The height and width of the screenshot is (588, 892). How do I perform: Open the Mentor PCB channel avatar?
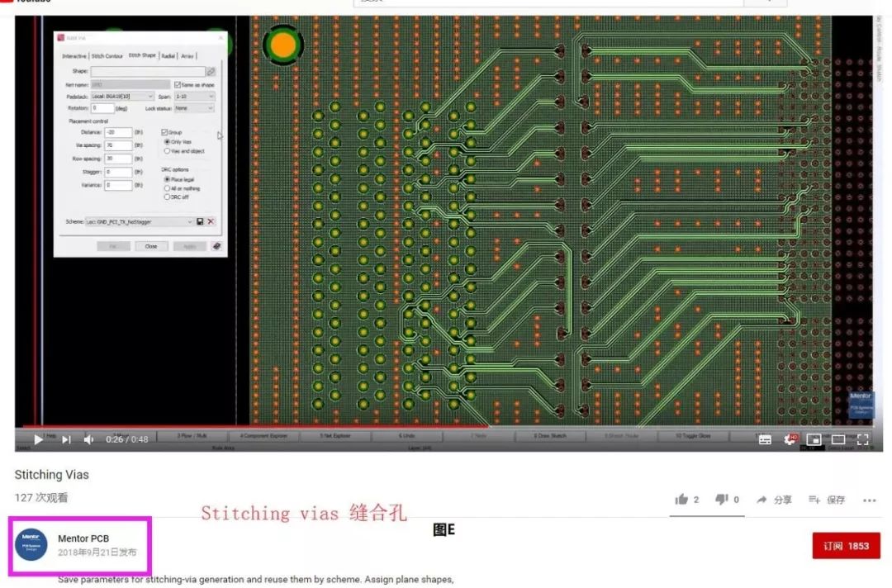click(31, 544)
